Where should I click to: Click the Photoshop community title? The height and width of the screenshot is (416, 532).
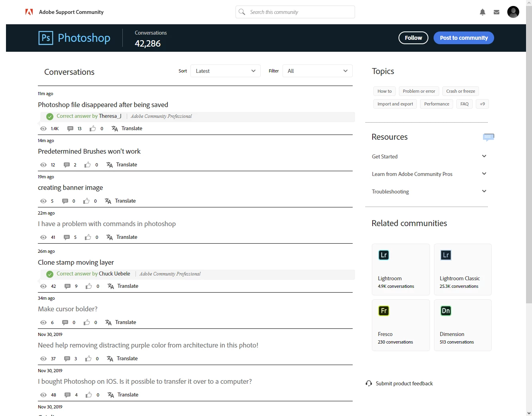[84, 38]
